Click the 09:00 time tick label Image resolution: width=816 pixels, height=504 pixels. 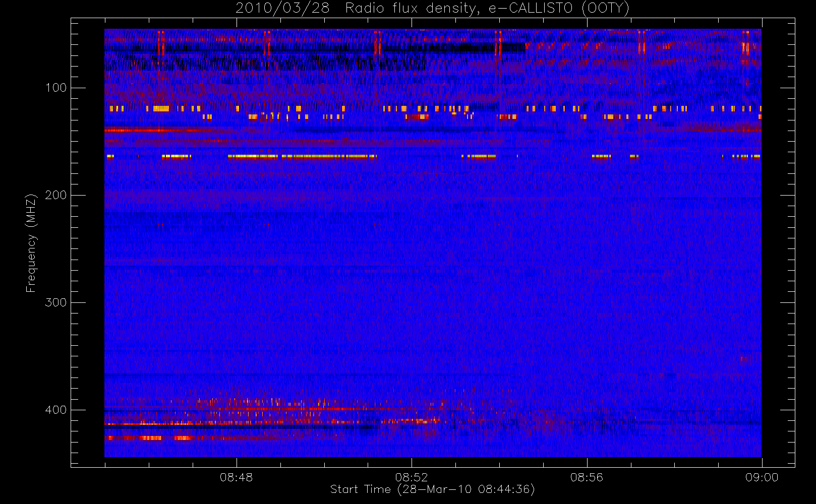pos(762,477)
